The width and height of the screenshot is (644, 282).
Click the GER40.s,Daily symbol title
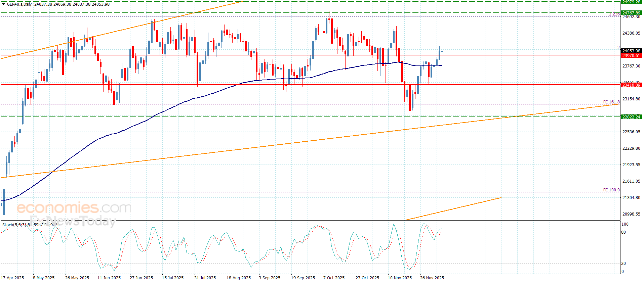click(19, 4)
